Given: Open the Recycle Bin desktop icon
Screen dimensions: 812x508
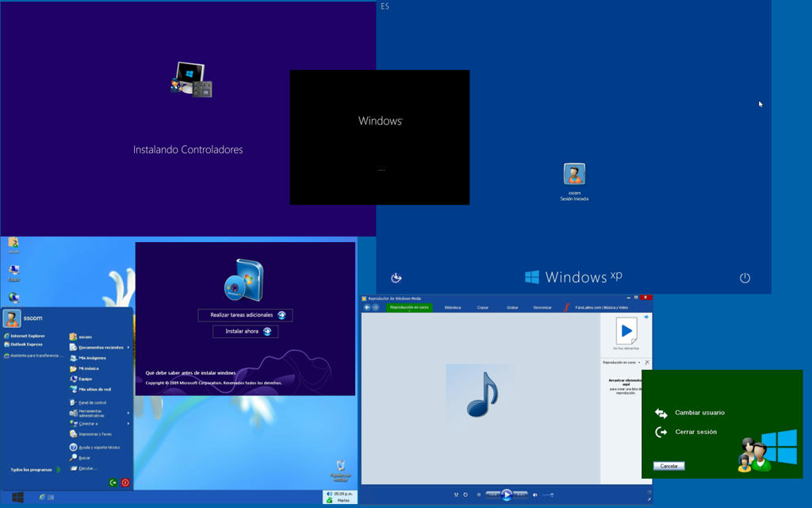Looking at the screenshot, I should (340, 470).
